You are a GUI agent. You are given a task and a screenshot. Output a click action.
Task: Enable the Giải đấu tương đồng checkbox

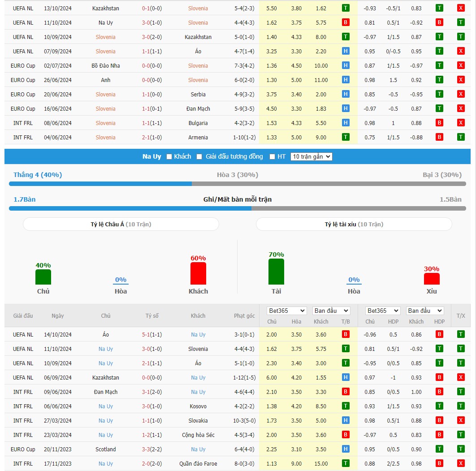199,156
